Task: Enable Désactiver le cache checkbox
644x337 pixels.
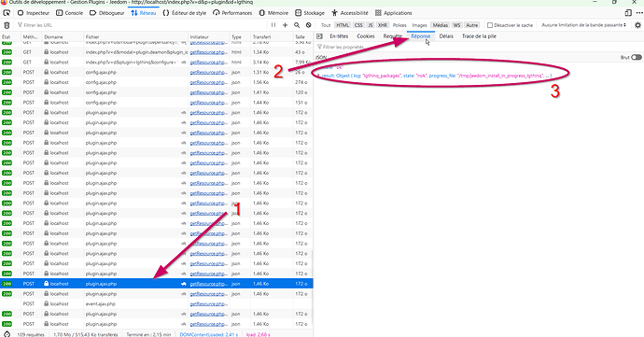Action: 490,25
